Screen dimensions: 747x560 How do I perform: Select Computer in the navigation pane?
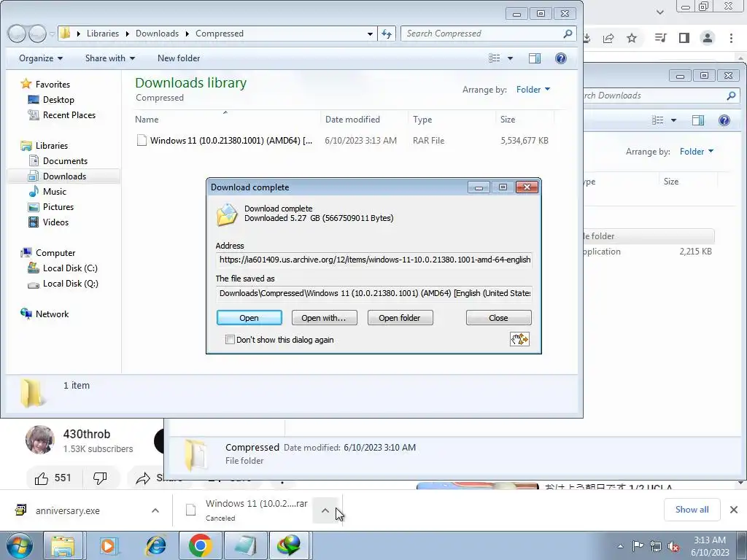point(55,253)
